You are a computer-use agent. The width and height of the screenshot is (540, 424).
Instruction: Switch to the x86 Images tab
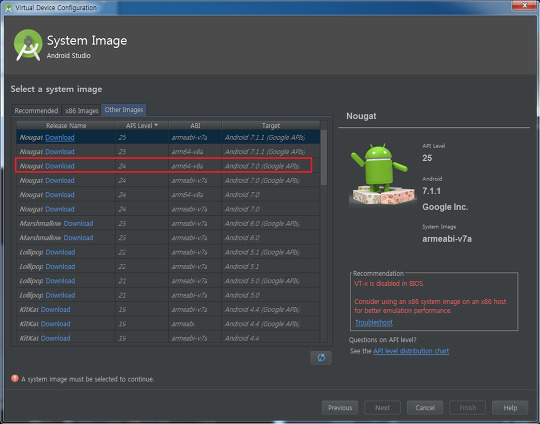pyautogui.click(x=82, y=111)
